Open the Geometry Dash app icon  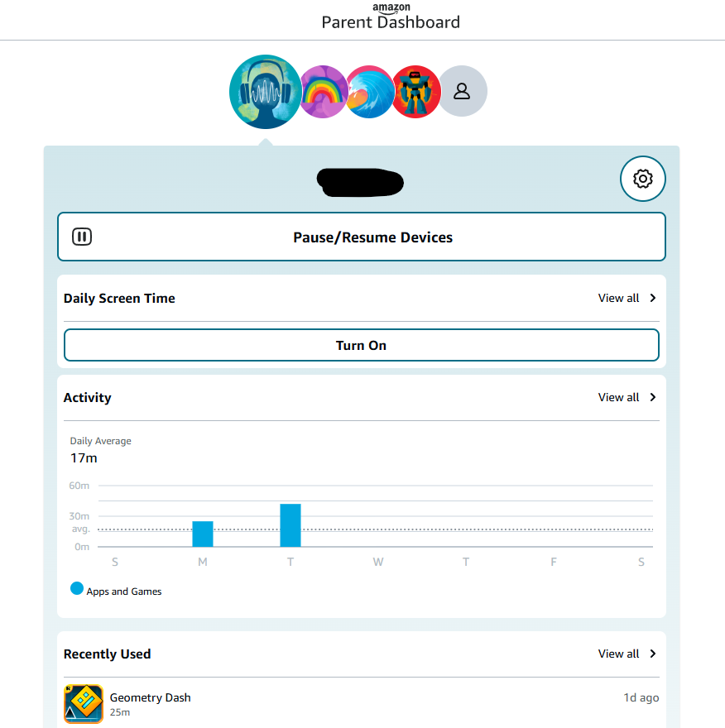pyautogui.click(x=84, y=704)
